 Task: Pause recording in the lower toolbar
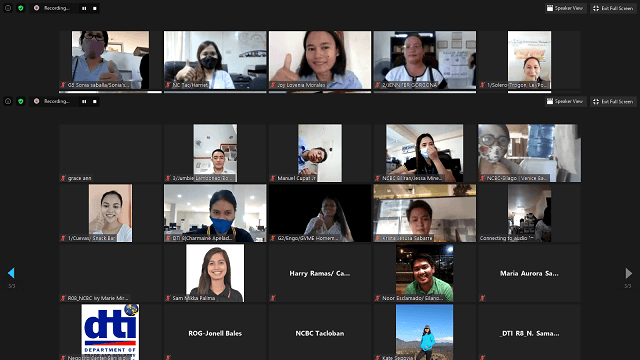84,101
